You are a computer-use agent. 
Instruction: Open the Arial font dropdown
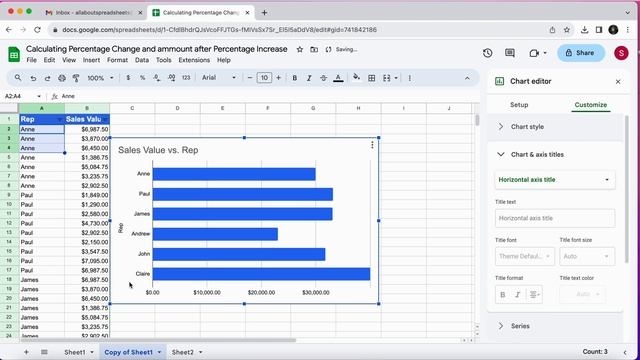click(x=219, y=78)
